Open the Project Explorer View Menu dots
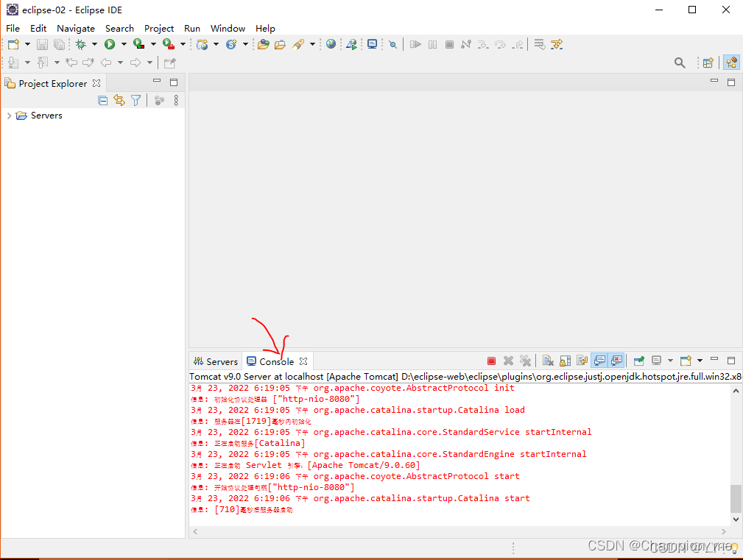Image resolution: width=743 pixels, height=560 pixels. 176,100
